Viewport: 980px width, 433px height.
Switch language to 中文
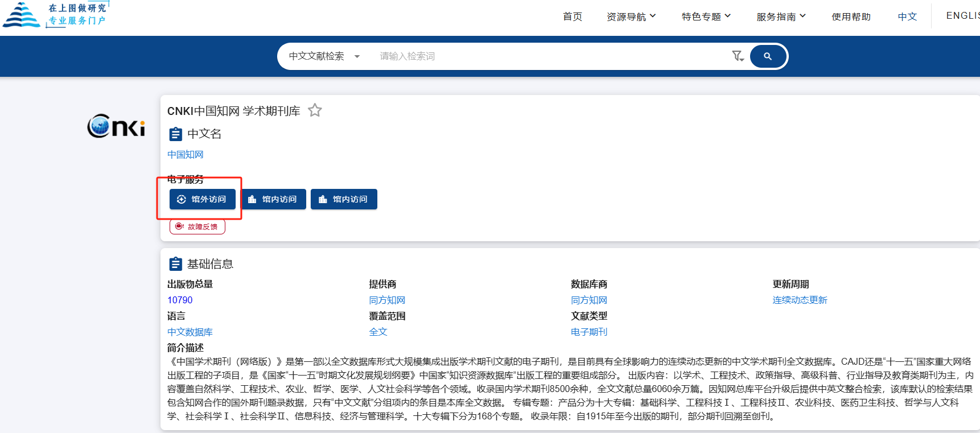(907, 17)
